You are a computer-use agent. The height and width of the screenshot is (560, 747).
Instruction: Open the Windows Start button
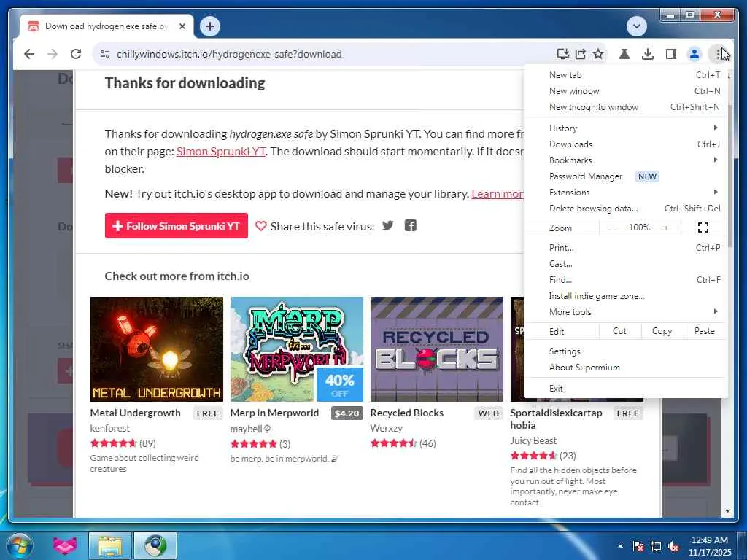coord(20,545)
